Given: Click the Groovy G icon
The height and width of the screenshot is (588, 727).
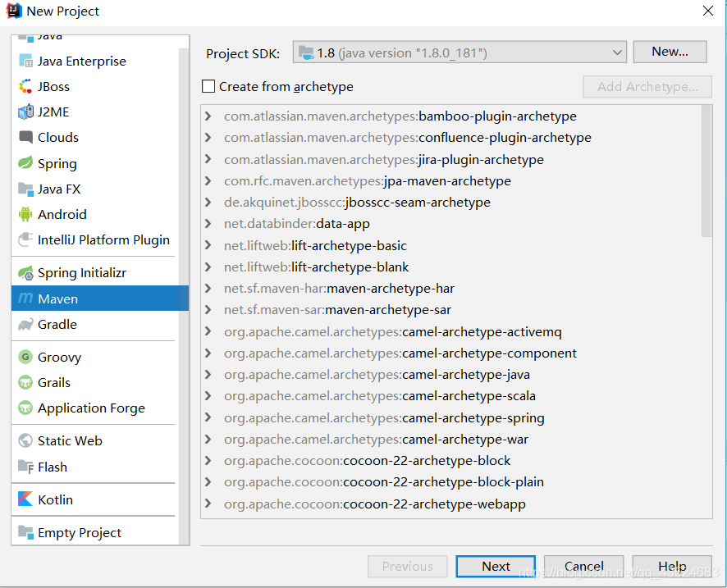Looking at the screenshot, I should tap(25, 357).
